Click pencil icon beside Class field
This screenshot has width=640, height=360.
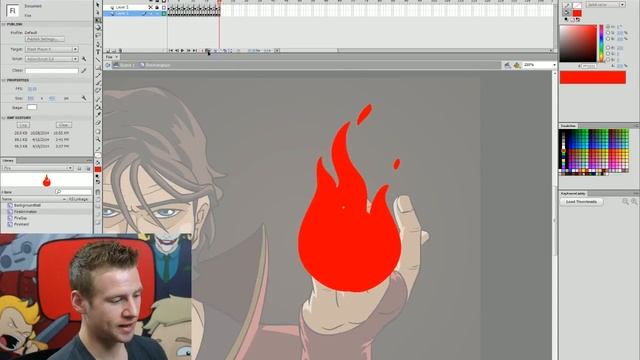coord(84,71)
